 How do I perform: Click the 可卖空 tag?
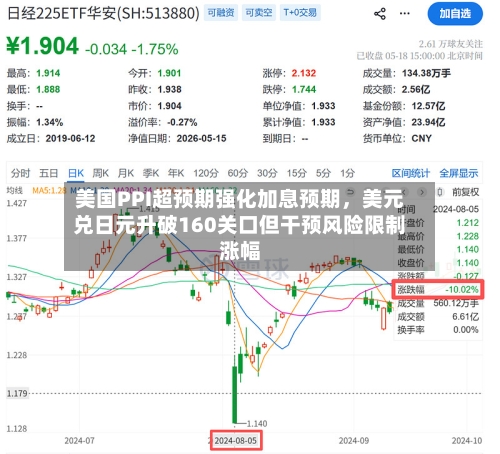pos(259,13)
